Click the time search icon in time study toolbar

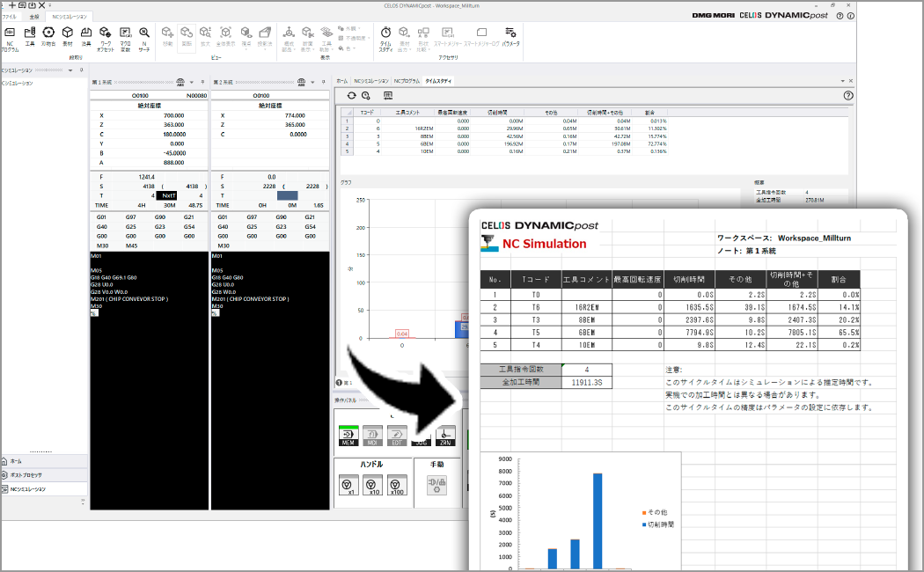pos(366,95)
